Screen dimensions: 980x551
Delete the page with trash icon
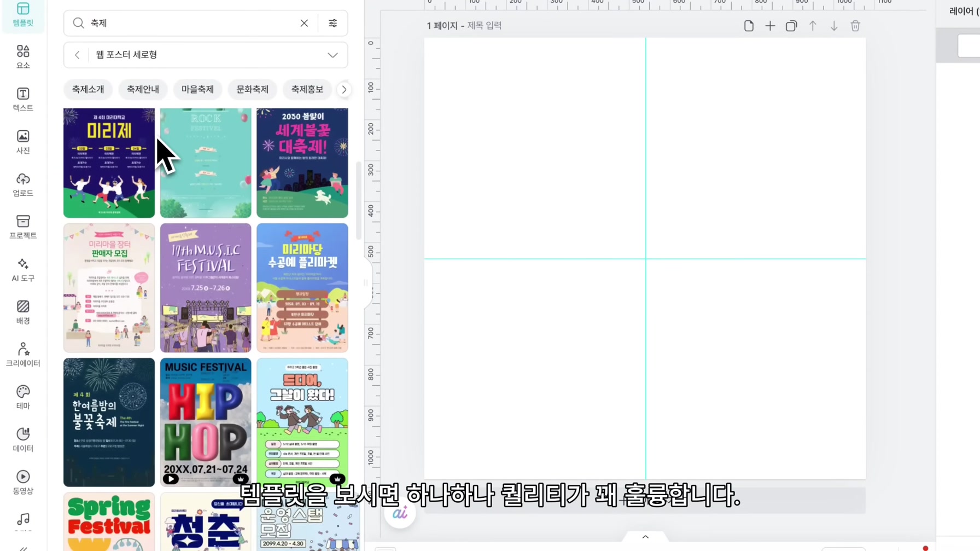pyautogui.click(x=855, y=26)
